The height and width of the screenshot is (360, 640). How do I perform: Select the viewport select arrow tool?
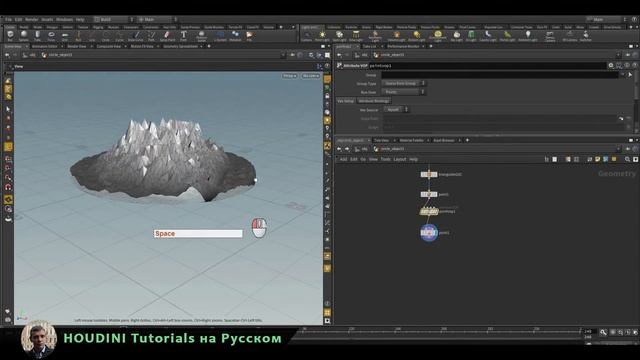coord(8,109)
